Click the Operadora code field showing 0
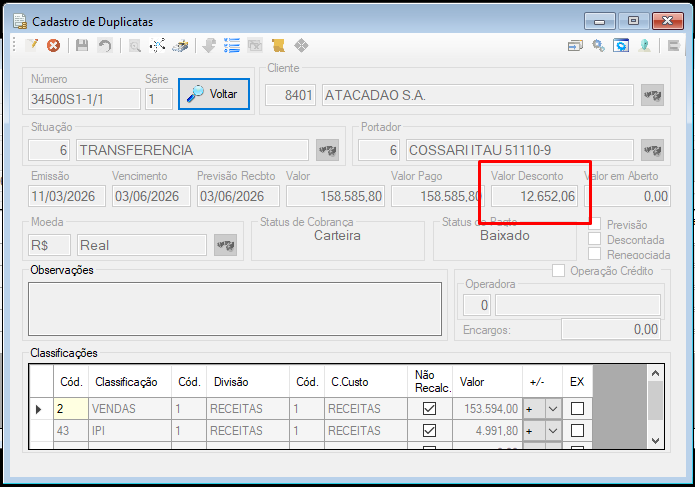The image size is (695, 487). (x=477, y=305)
